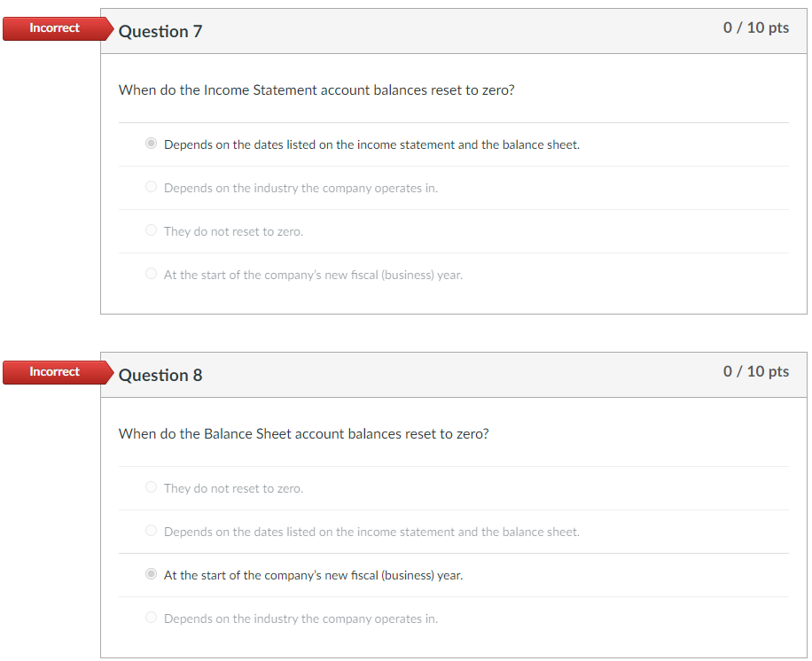
Task: Click the 0 / 10 pts label on Question 8
Action: [x=754, y=371]
